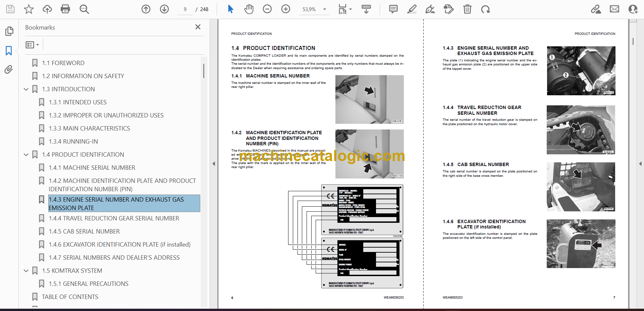Open the stamp tool

448,9
